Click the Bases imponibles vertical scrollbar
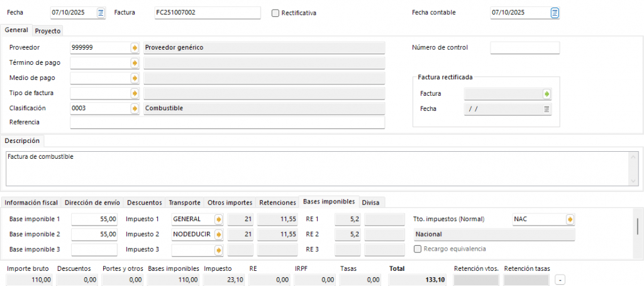The height and width of the screenshot is (286, 644). coord(638,226)
